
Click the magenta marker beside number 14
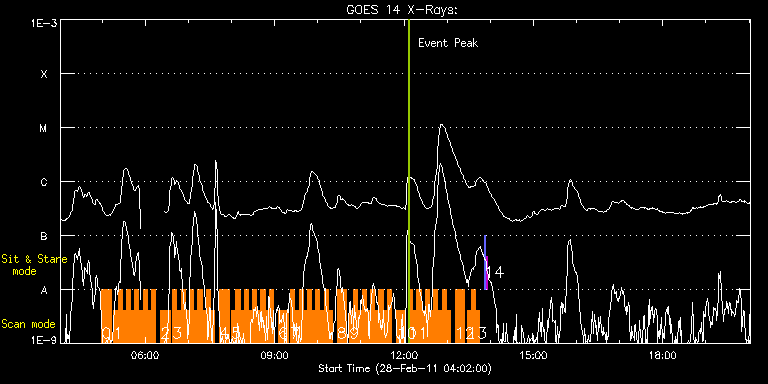[x=487, y=272]
